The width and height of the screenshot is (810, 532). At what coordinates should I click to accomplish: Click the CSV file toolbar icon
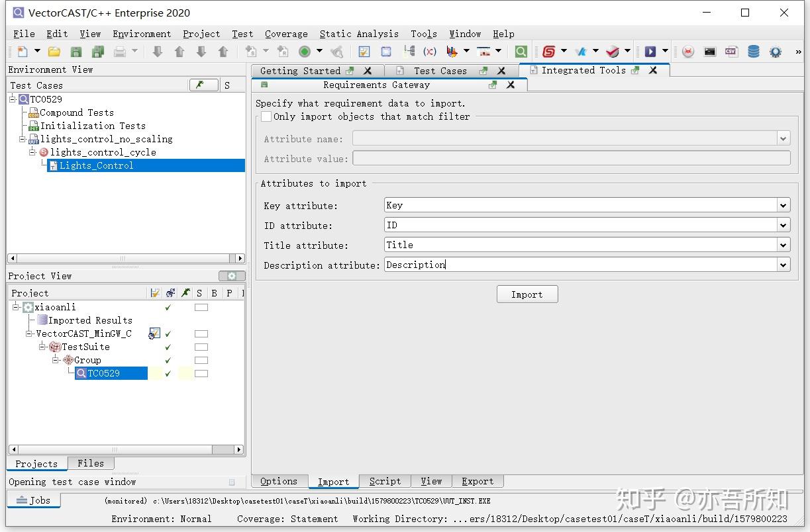point(731,52)
